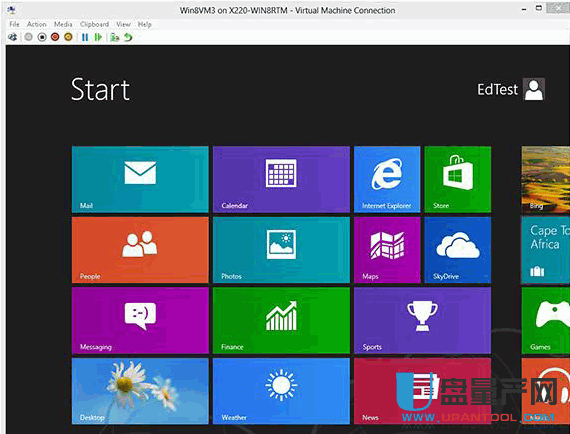The image size is (570, 434).
Task: Launch the Calendar tile
Action: [281, 179]
